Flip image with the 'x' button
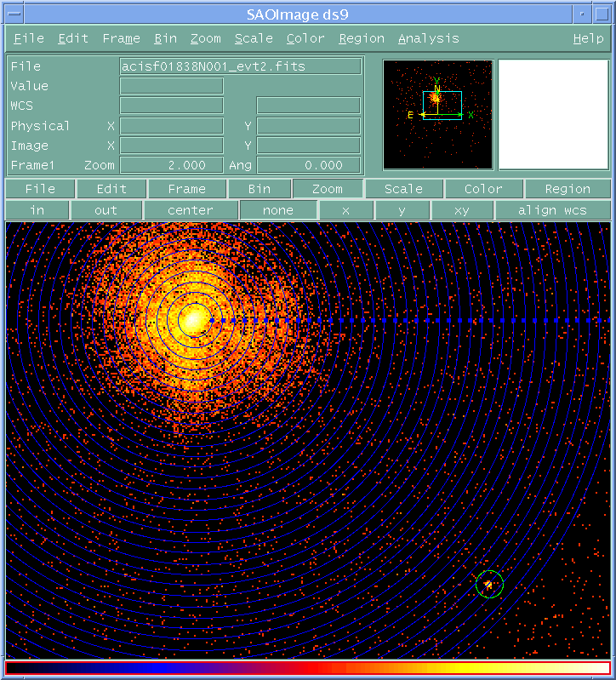 (345, 210)
